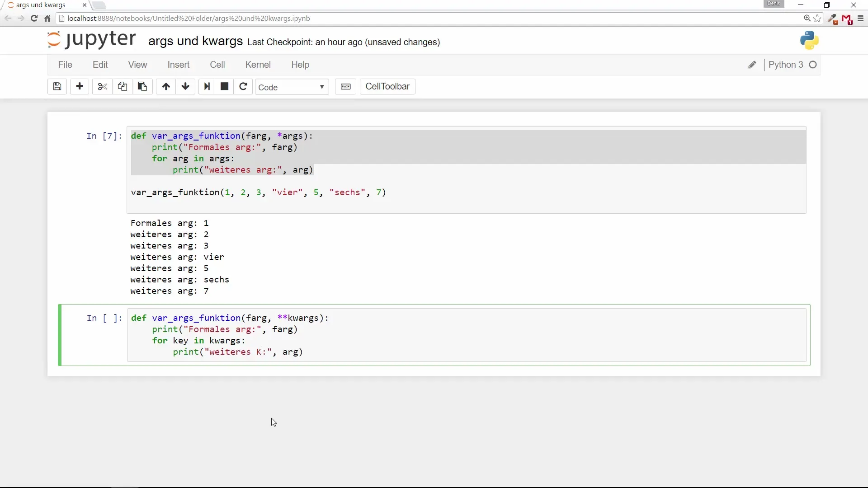Open the Edit menu
Screen dimensions: 868x488
(x=100, y=65)
